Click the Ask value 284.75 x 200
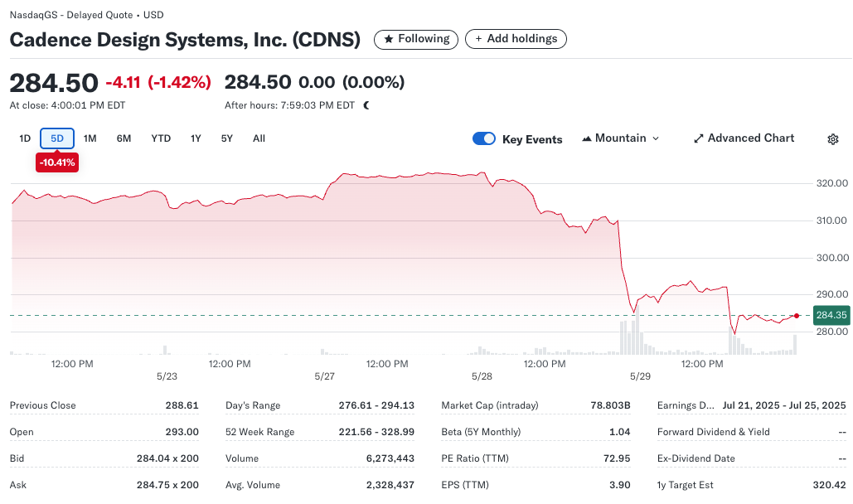Viewport: 853px width, 504px height. (167, 485)
